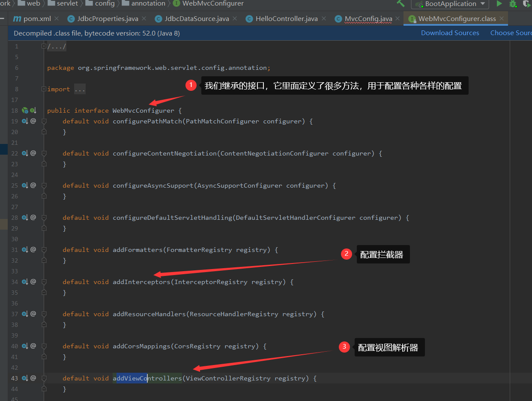Click the @ annotation gutter icon on line 19
Image resolution: width=532 pixels, height=401 pixels.
click(x=33, y=121)
